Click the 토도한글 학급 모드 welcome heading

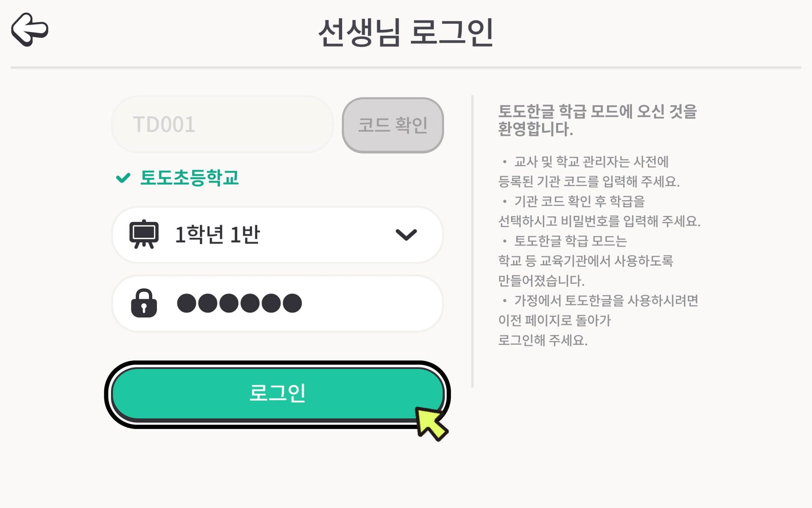pyautogui.click(x=597, y=120)
